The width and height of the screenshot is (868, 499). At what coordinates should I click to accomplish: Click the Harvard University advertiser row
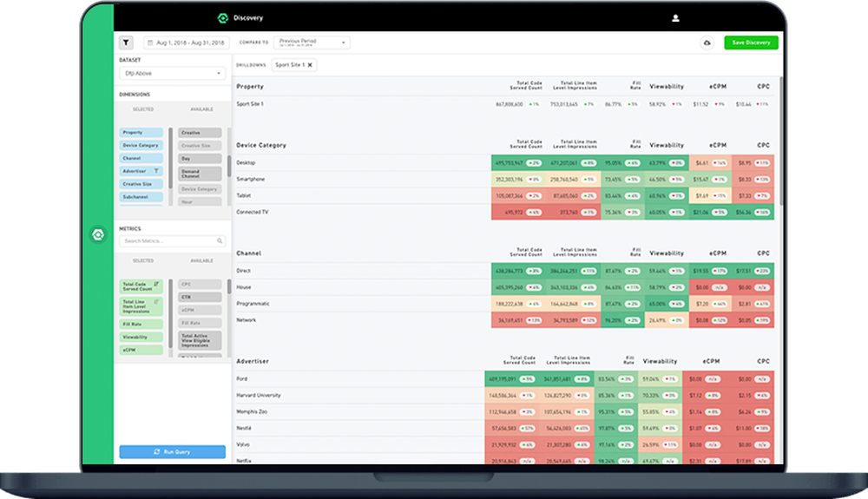(x=504, y=395)
